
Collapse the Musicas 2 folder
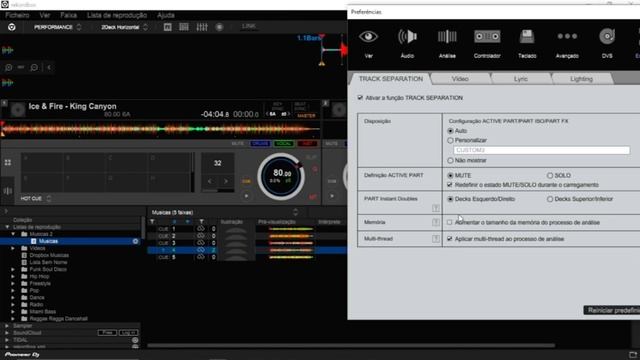click(13, 234)
